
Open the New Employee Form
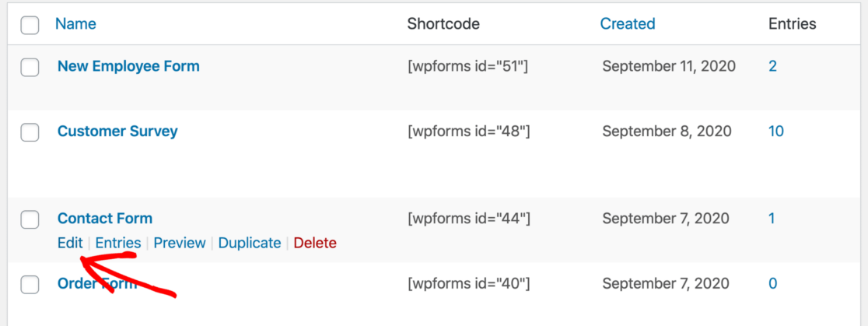click(x=128, y=66)
